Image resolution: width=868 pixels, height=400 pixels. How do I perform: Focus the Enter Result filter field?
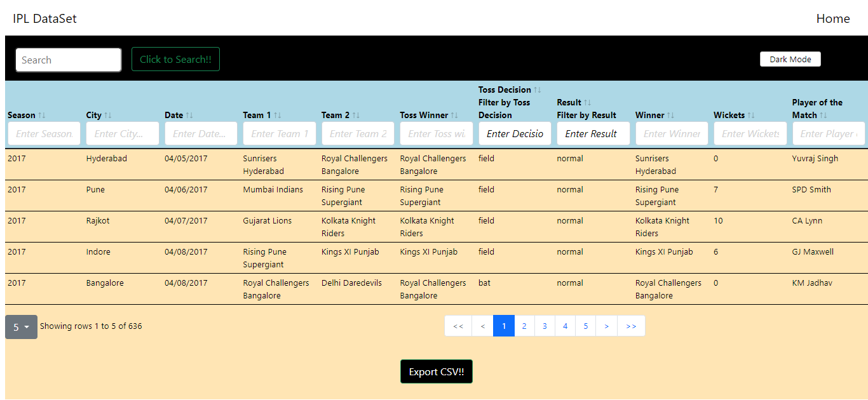tap(593, 133)
